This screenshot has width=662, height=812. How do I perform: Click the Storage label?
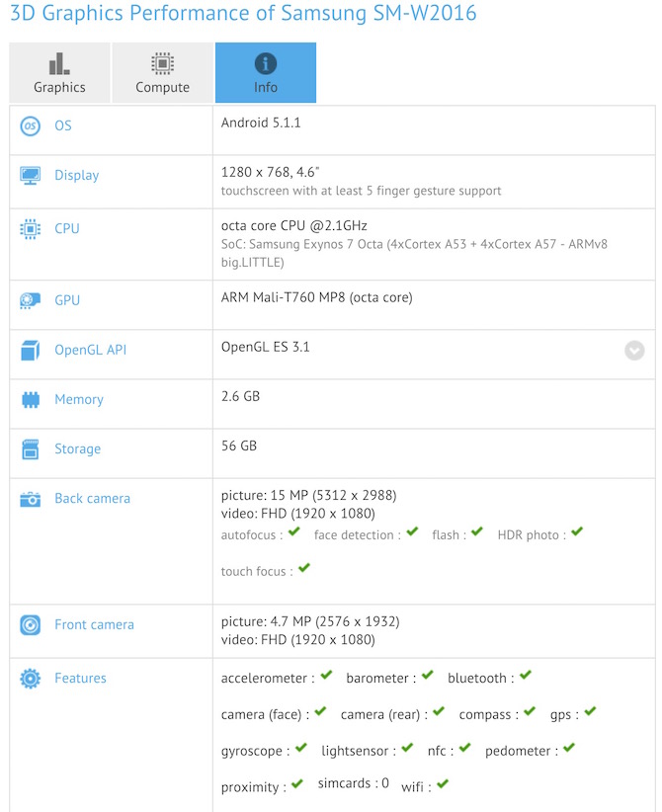(78, 449)
